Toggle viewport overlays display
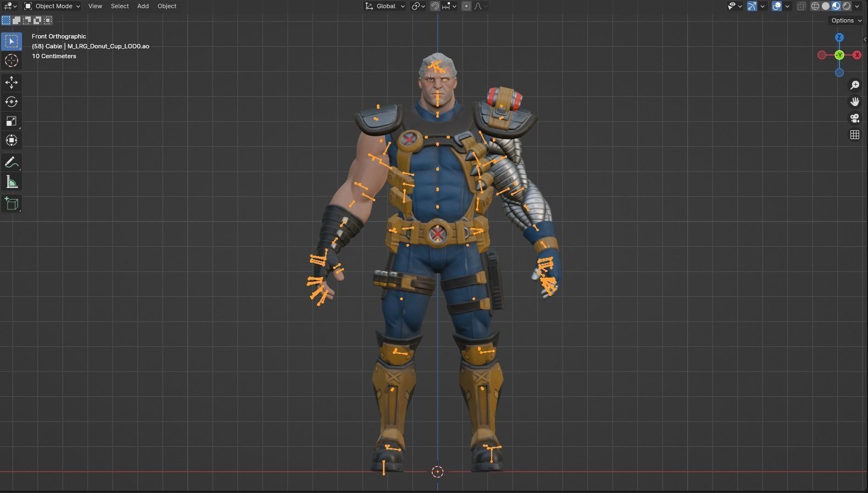The width and height of the screenshot is (868, 493). click(x=777, y=6)
